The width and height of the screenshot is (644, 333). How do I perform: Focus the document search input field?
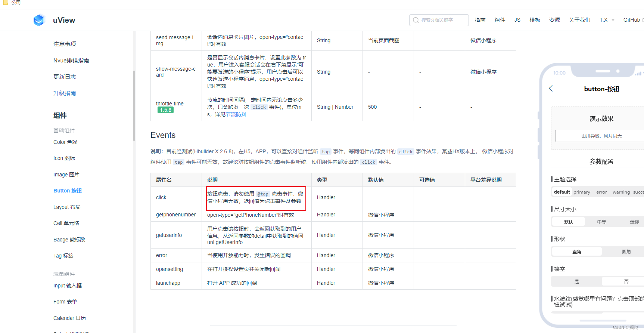tap(439, 20)
